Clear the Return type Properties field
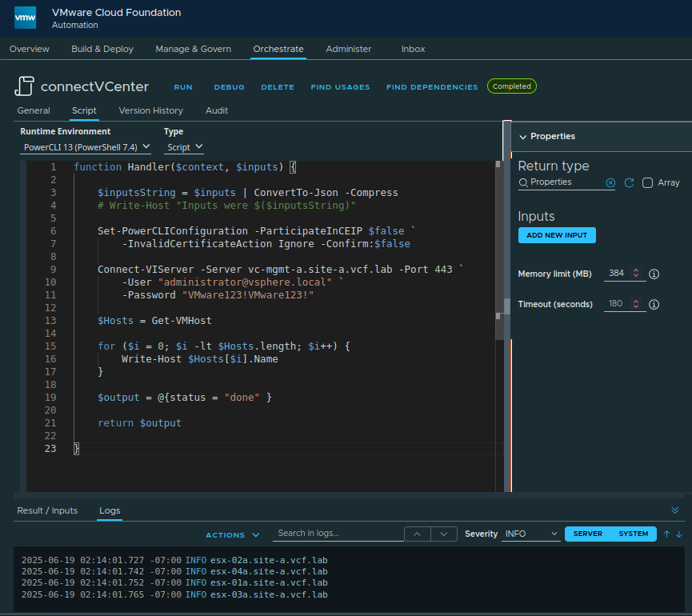The width and height of the screenshot is (692, 616). click(x=610, y=182)
